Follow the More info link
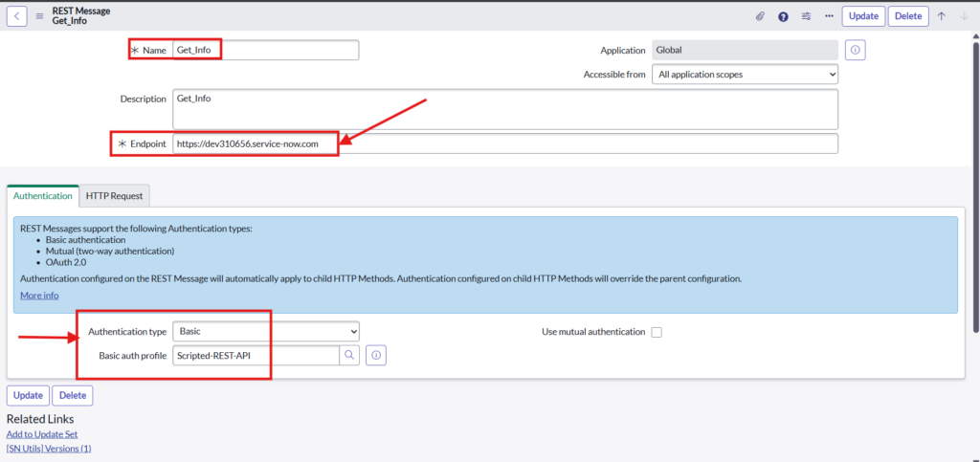 [39, 296]
